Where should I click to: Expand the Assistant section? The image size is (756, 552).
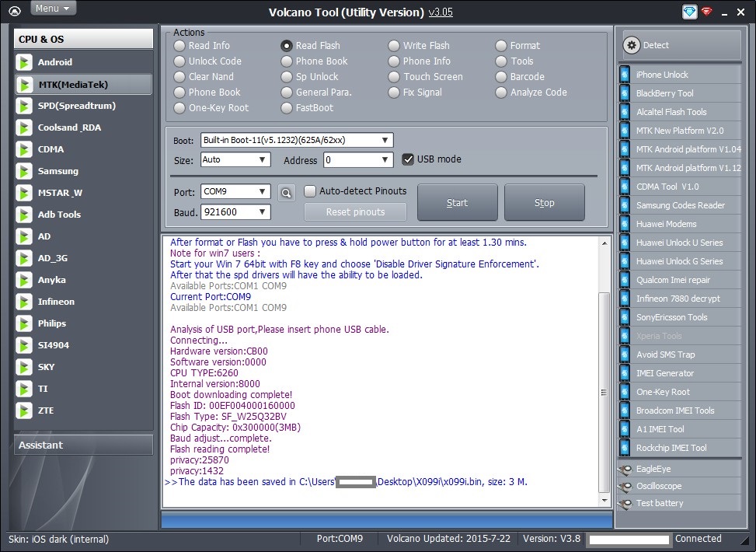[83, 445]
